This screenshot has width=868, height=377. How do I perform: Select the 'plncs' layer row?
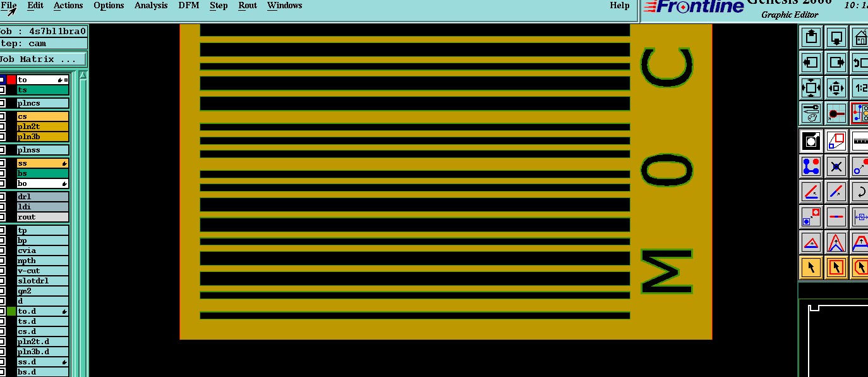click(x=42, y=103)
